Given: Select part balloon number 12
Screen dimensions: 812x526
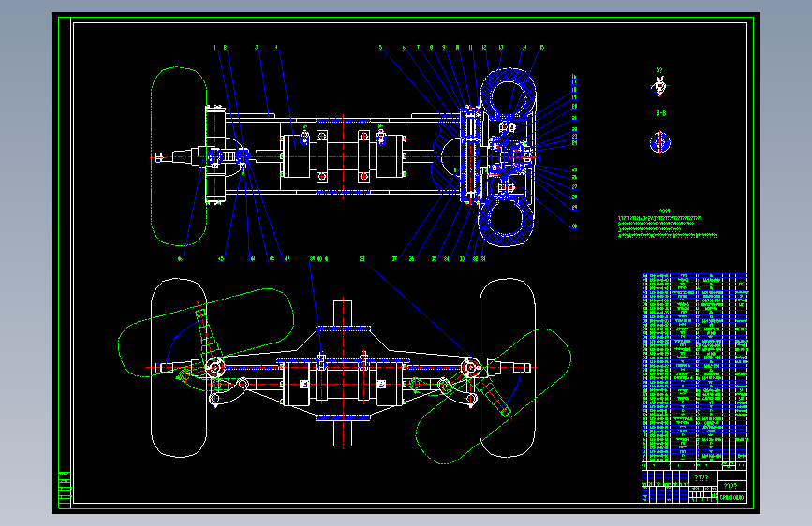Looking at the screenshot, I should [484, 48].
